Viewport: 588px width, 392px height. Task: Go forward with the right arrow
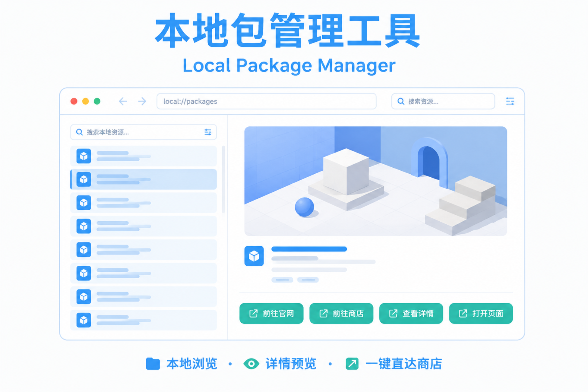coord(142,101)
